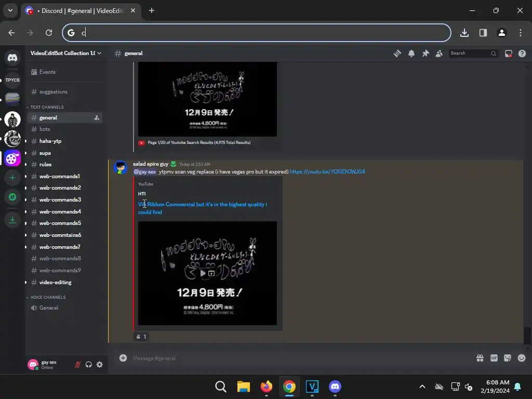Click the @gay sex mention
This screenshot has width=532, height=399.
point(145,171)
